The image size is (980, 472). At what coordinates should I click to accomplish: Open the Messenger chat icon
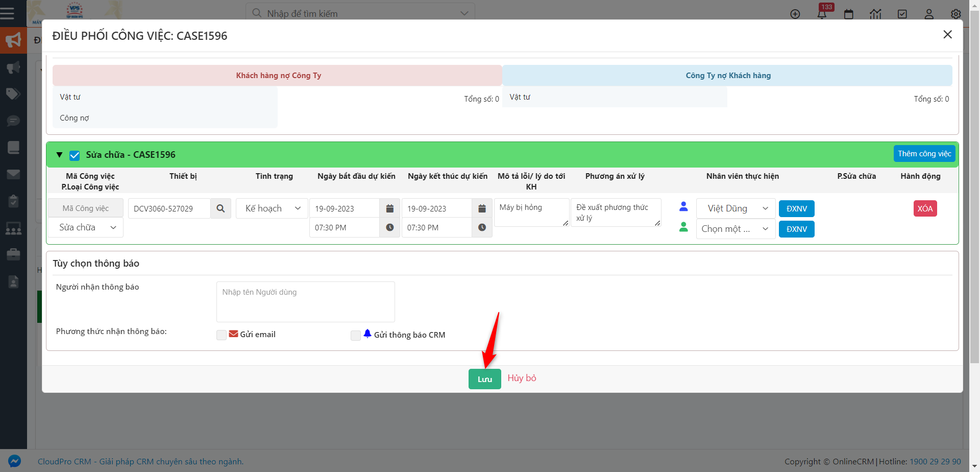pyautogui.click(x=14, y=461)
